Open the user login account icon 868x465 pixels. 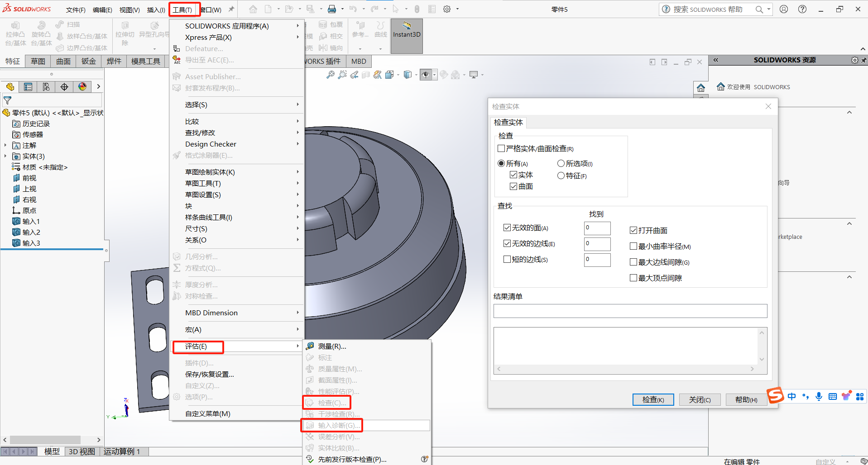point(784,9)
